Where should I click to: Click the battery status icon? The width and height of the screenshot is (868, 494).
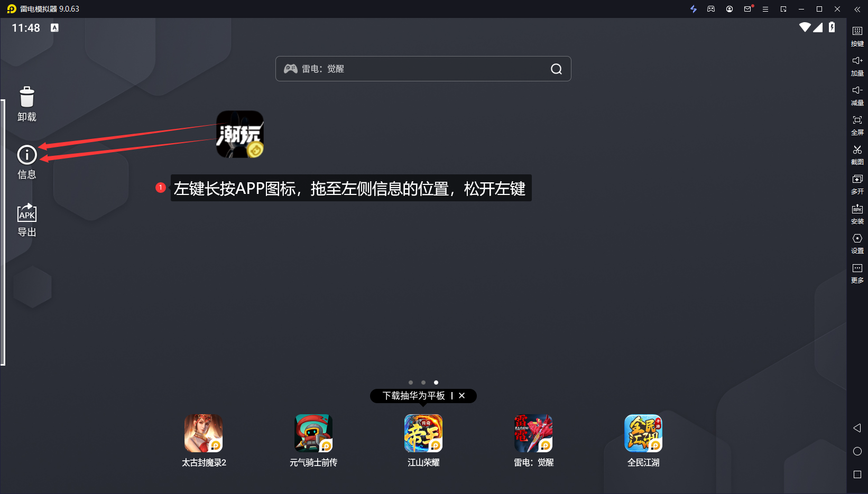click(x=832, y=27)
